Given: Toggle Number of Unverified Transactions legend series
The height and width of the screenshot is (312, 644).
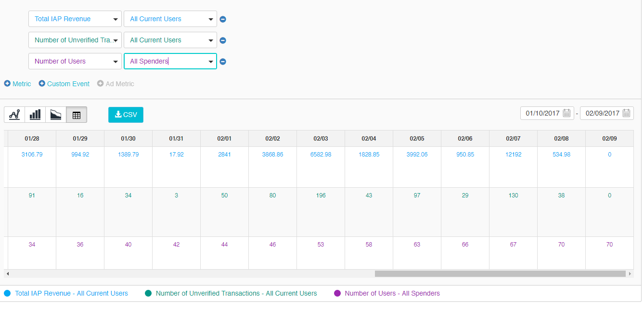Looking at the screenshot, I should (236, 293).
